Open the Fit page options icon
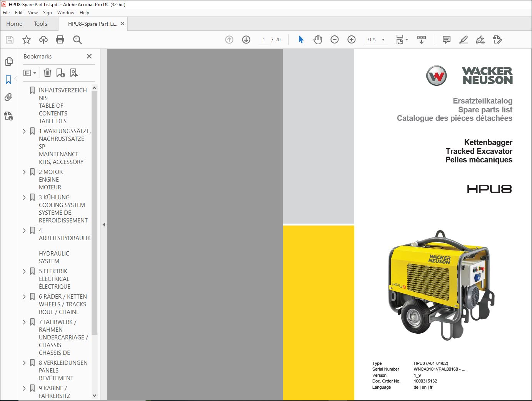This screenshot has width=532, height=401. pyautogui.click(x=402, y=40)
